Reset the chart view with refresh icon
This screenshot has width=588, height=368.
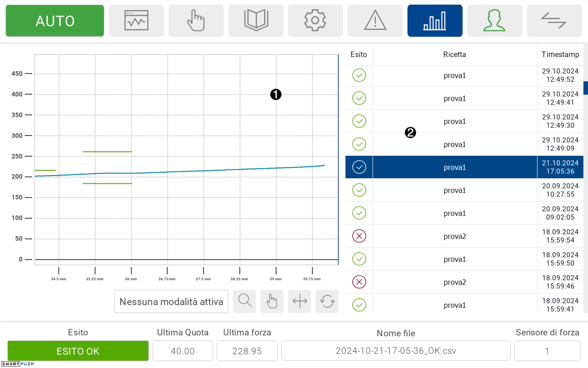[327, 301]
